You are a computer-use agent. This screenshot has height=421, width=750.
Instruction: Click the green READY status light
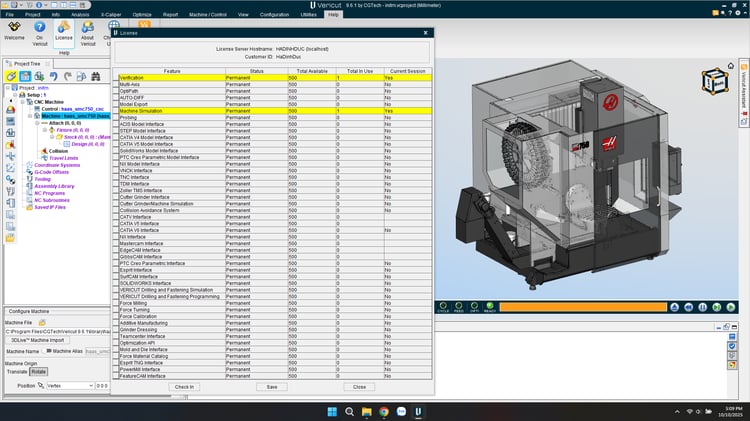[490, 307]
